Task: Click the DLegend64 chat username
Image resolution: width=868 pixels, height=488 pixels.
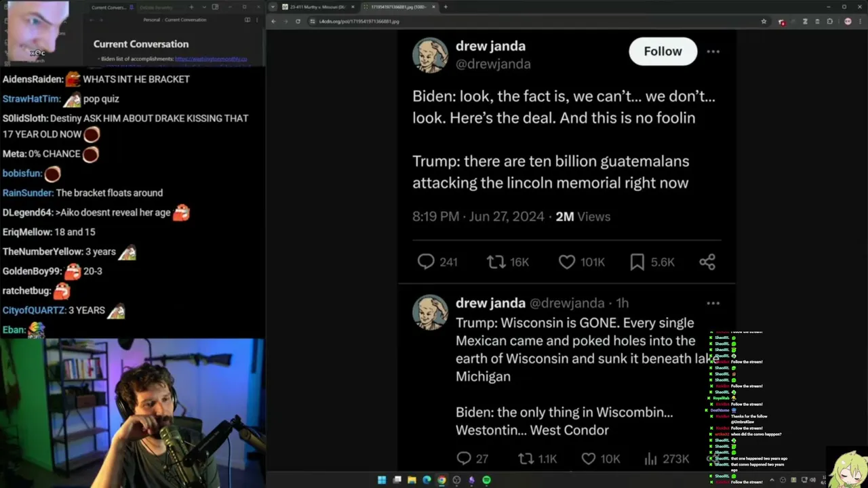Action: click(28, 213)
